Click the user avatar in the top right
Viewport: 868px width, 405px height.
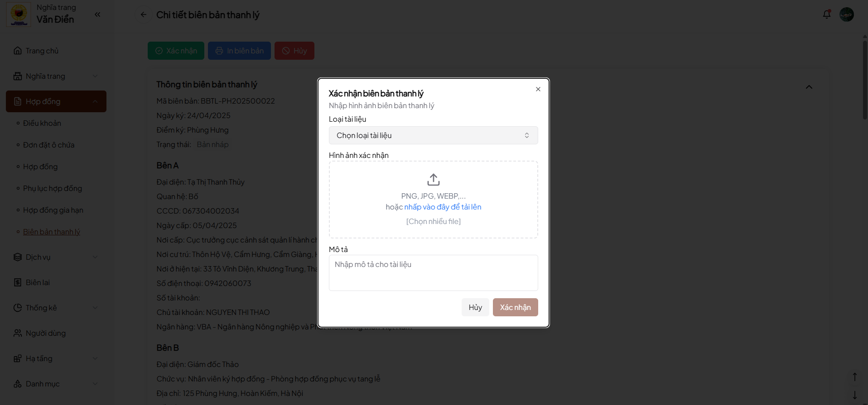[x=846, y=14]
